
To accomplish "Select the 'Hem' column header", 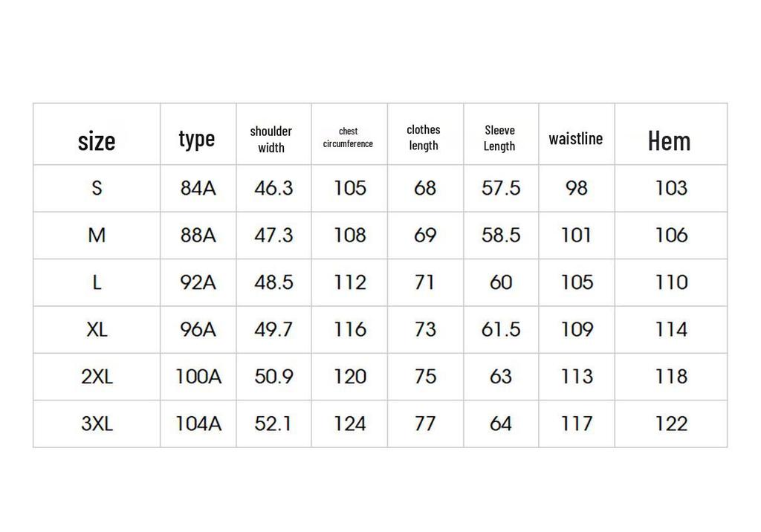I will pos(669,141).
